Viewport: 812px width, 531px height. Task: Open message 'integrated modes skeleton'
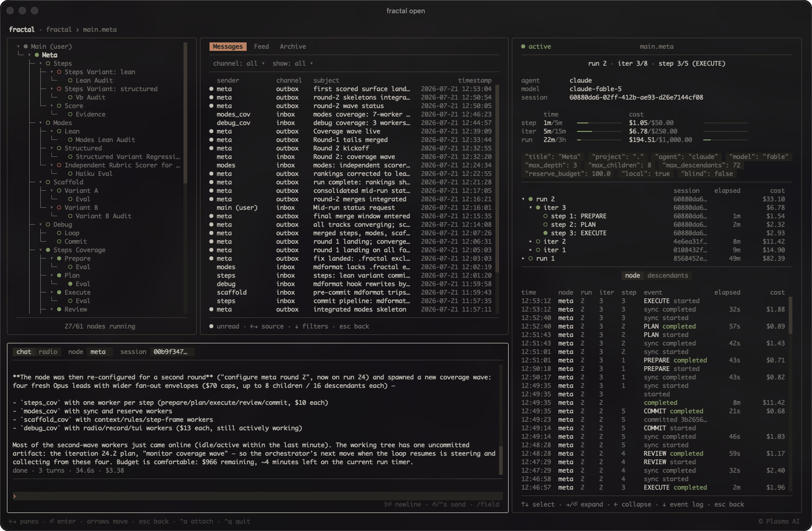point(351,309)
